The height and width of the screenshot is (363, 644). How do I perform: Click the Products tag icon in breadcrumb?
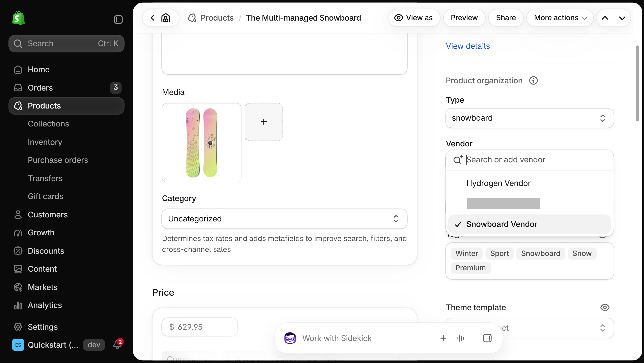[x=192, y=18]
